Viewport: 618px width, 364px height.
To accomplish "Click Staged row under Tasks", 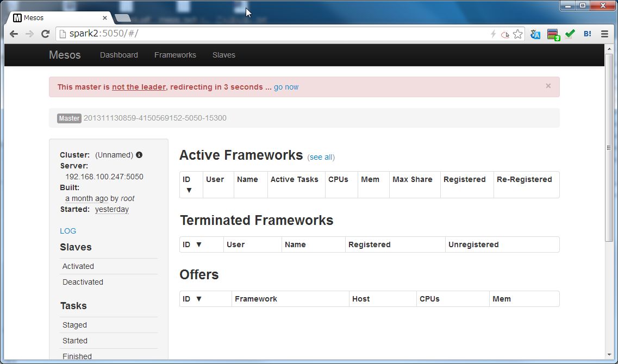I will (x=108, y=325).
